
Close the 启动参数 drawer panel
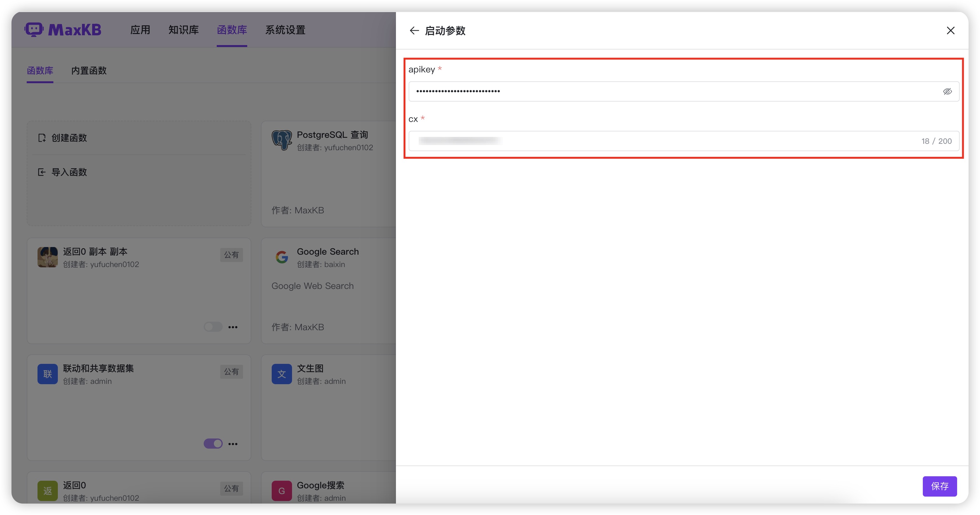pos(950,30)
